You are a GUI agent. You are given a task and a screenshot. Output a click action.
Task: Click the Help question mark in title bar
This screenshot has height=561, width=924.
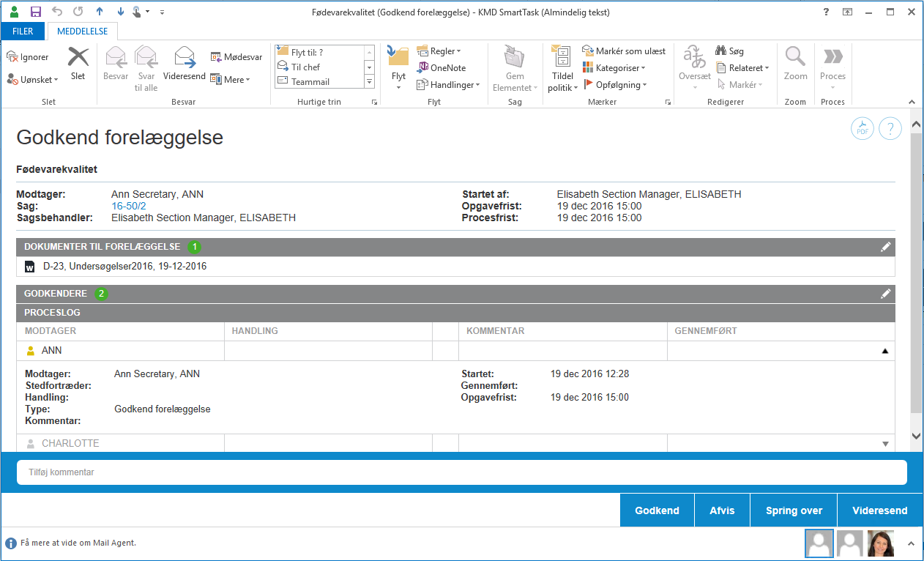pos(826,12)
